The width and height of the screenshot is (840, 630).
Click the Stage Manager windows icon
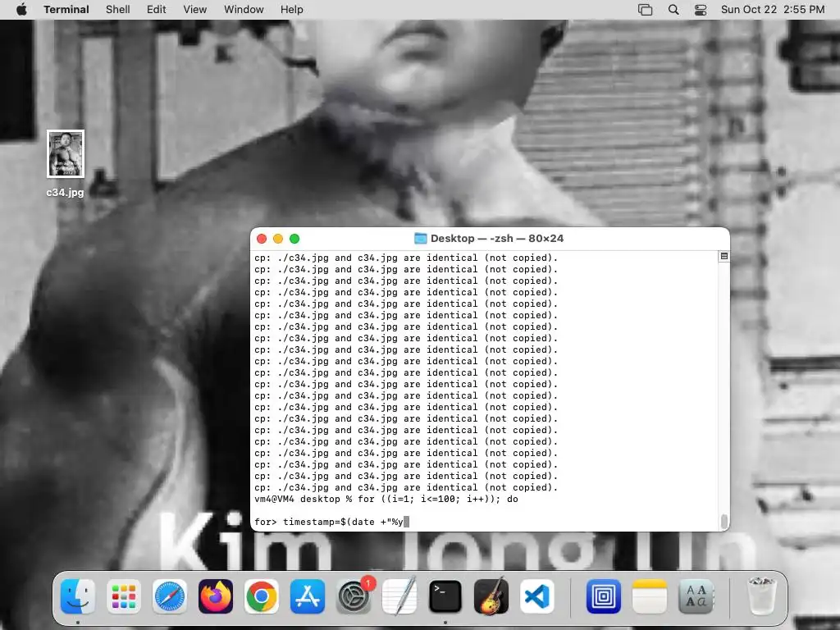pyautogui.click(x=645, y=10)
